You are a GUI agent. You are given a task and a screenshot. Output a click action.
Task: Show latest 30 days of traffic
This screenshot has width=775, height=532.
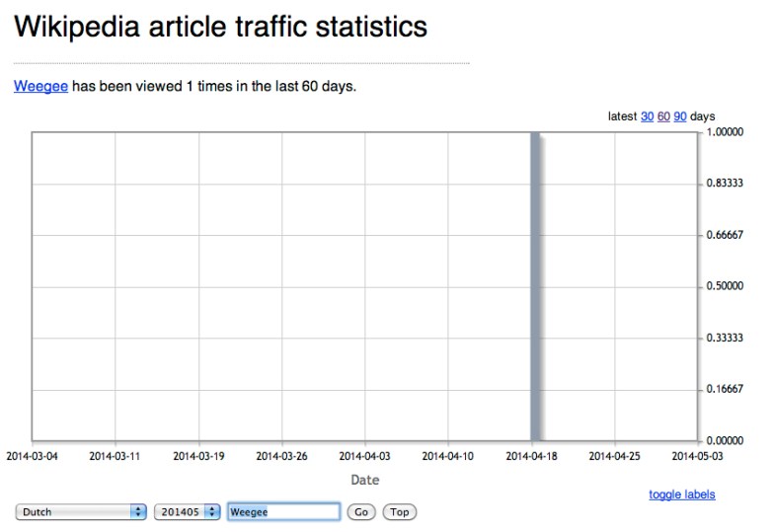[x=647, y=116]
